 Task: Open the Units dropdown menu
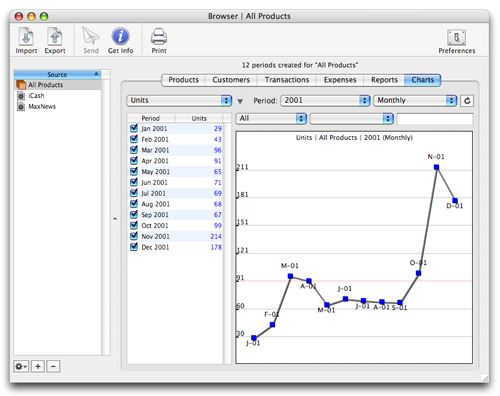[179, 100]
